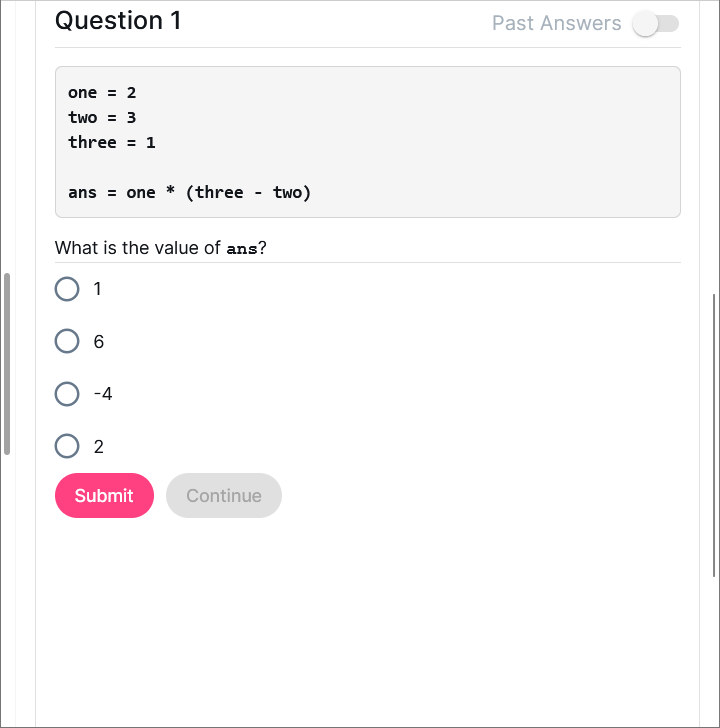720x728 pixels.
Task: Click the left vertical scrollbar handle
Action: click(7, 364)
